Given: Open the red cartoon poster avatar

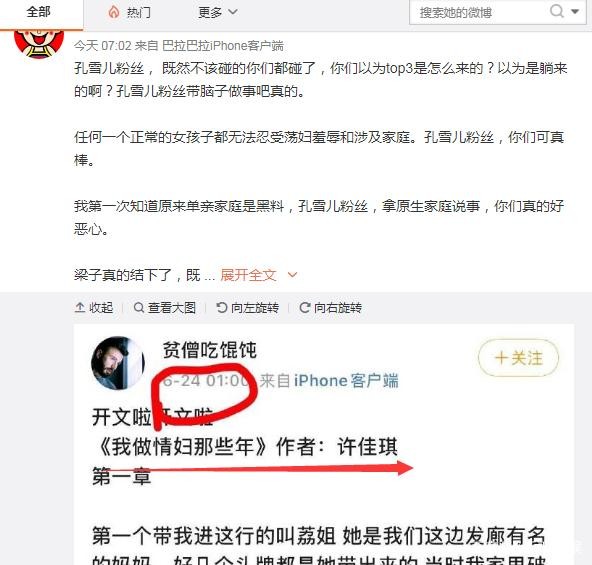Looking at the screenshot, I should click(39, 44).
